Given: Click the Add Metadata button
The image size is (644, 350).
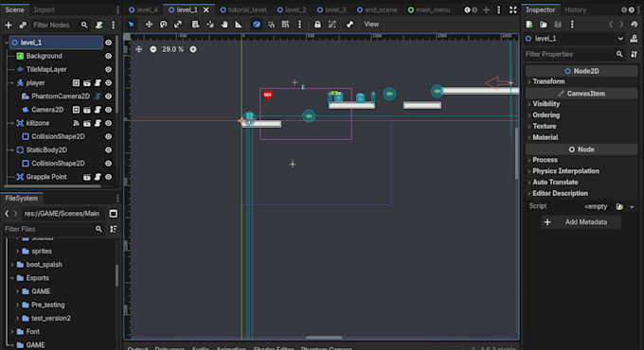Looking at the screenshot, I should point(581,222).
